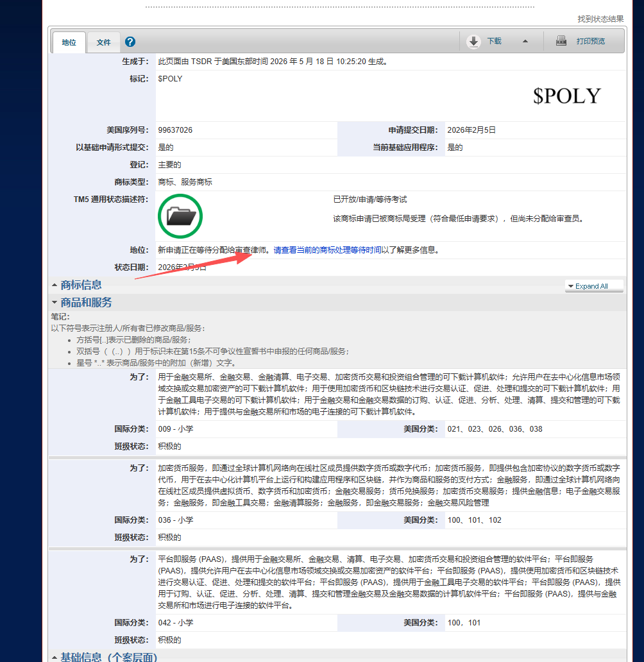Click the 找到状态结果 text

tap(600, 19)
